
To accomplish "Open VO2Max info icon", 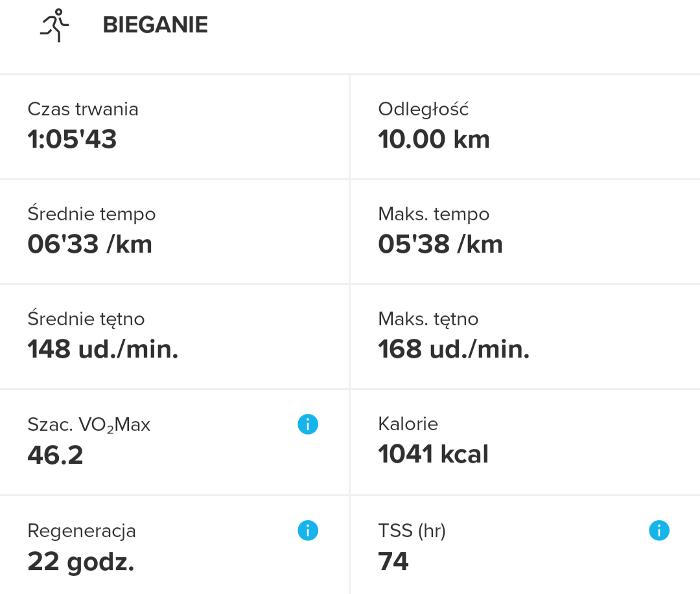I will [x=308, y=425].
